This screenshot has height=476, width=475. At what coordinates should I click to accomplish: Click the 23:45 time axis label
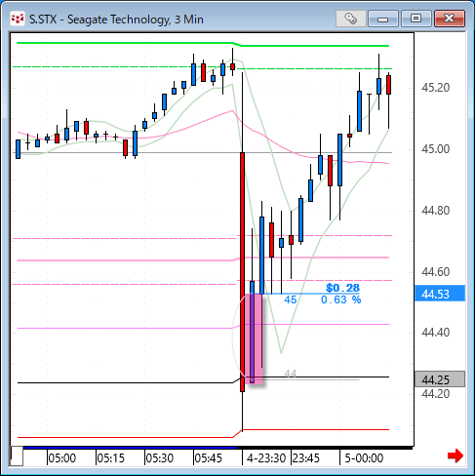click(x=305, y=458)
